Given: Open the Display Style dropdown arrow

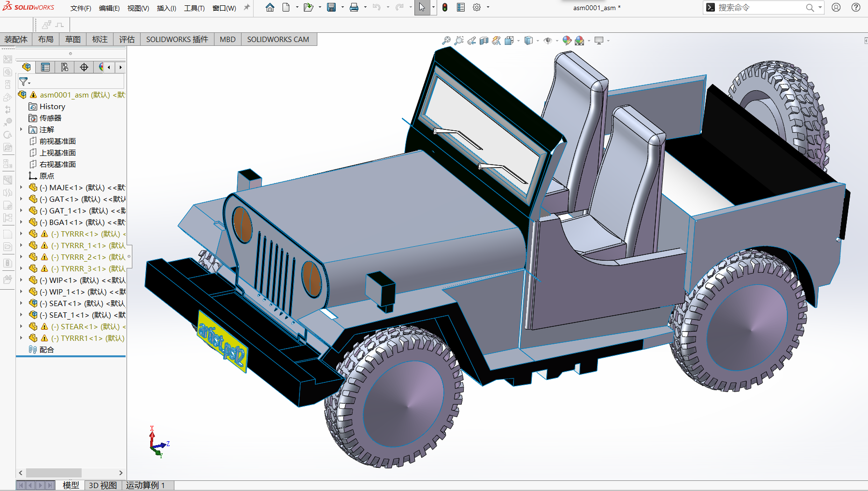Looking at the screenshot, I should coord(538,41).
